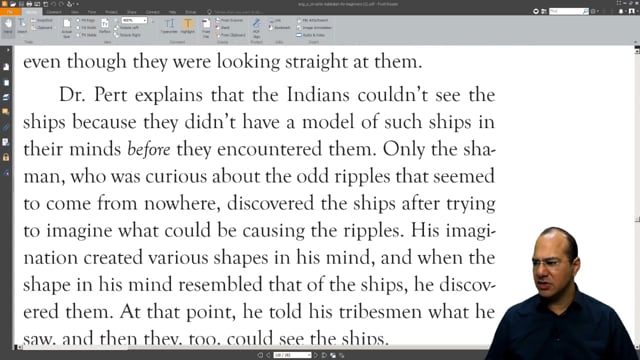Switch to the View ribbon tab
Image resolution: width=640 pixels, height=360 pixels.
tap(75, 12)
